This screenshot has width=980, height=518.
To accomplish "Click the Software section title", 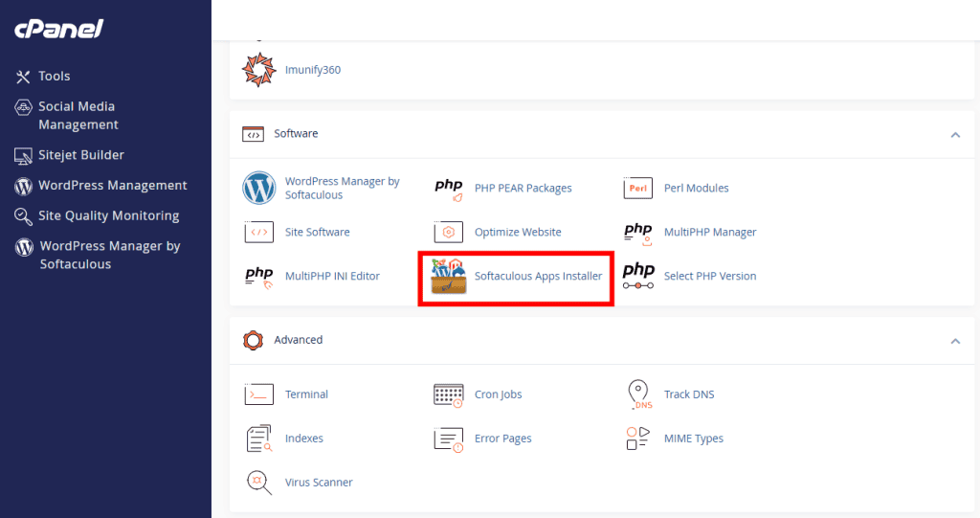I will (x=297, y=134).
